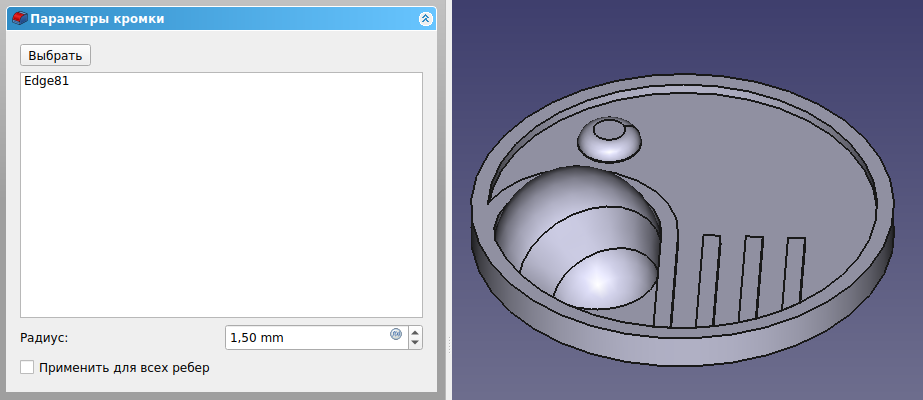This screenshot has width=923, height=400.
Task: Click the Параметры кромки title bar
Action: (x=221, y=19)
